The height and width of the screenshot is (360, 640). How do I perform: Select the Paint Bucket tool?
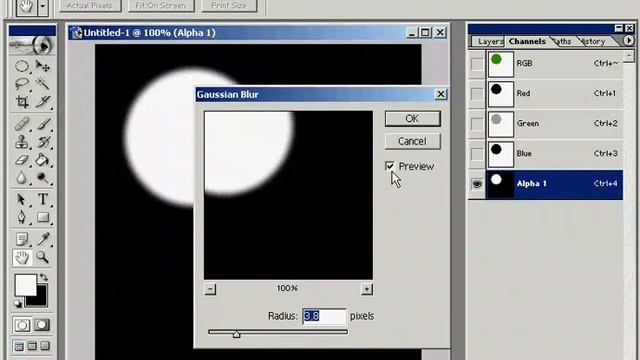pyautogui.click(x=42, y=160)
